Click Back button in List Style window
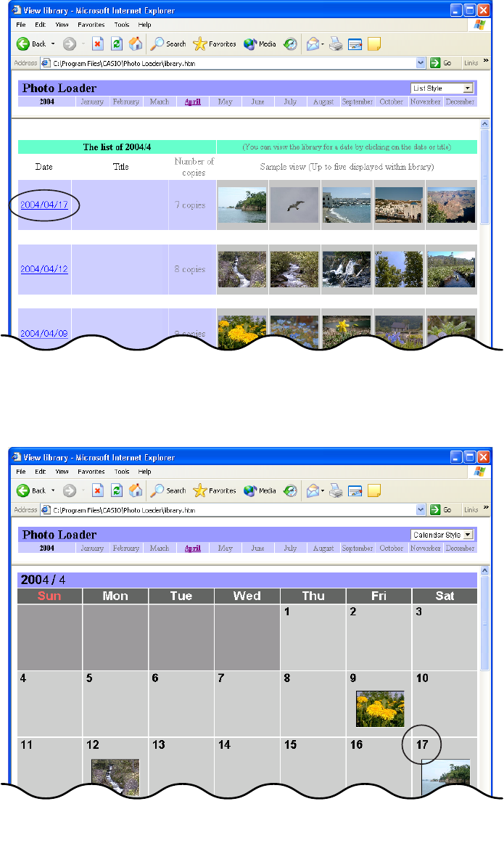Image resolution: width=504 pixels, height=854 pixels. pos(30,44)
